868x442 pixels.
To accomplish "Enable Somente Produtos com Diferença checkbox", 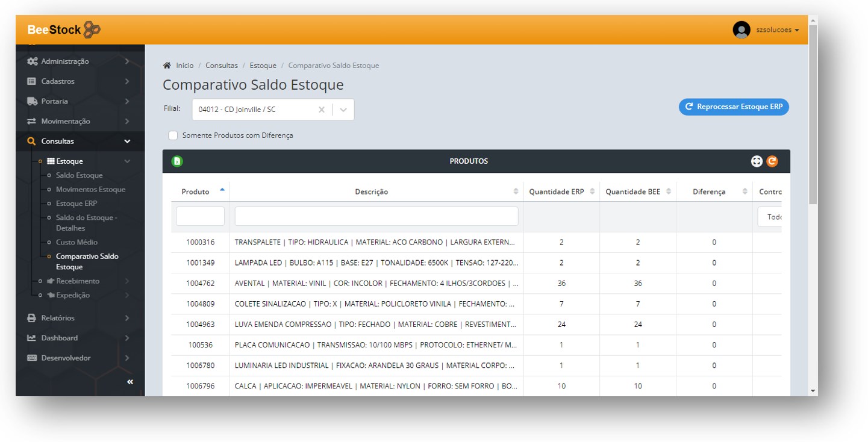I will [173, 135].
